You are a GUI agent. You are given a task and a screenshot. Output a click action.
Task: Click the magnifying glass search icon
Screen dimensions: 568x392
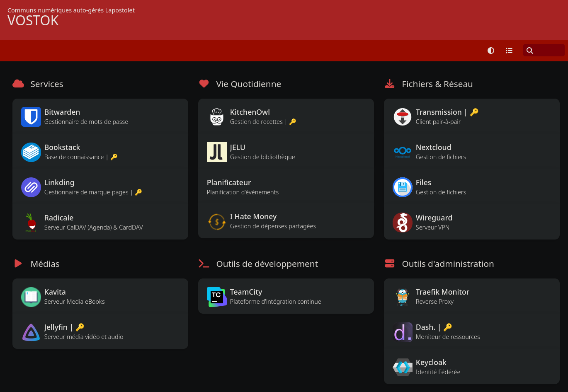tap(530, 51)
